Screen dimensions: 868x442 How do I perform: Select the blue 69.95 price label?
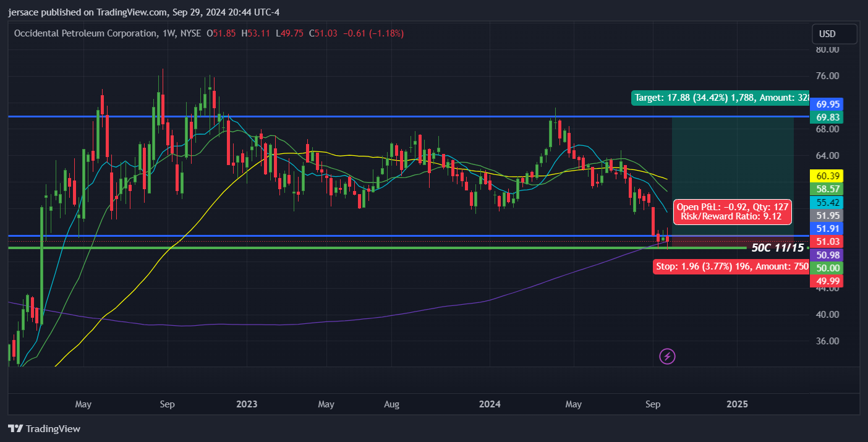pos(827,104)
